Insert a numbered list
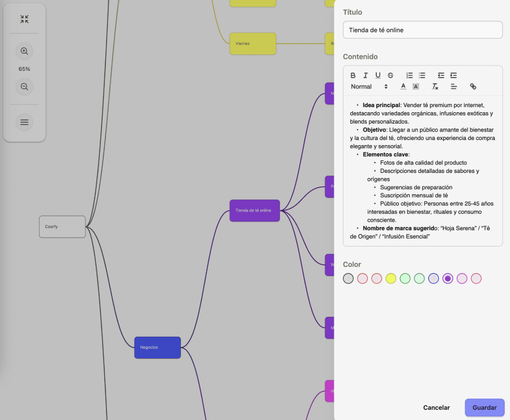 click(x=410, y=75)
